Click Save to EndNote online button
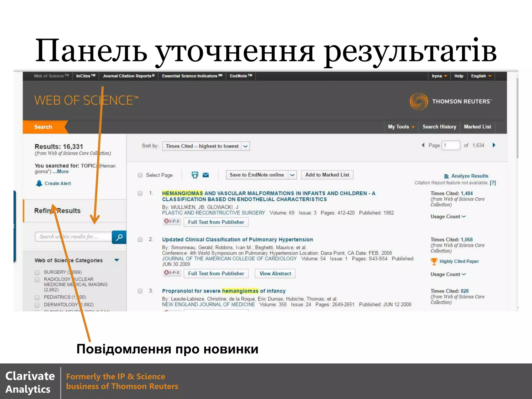Viewport: 532px width, 399px height. coord(257,175)
